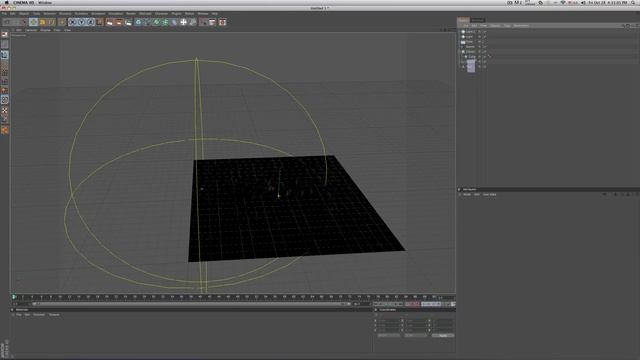Open the spline pen tools icon

tap(147, 22)
